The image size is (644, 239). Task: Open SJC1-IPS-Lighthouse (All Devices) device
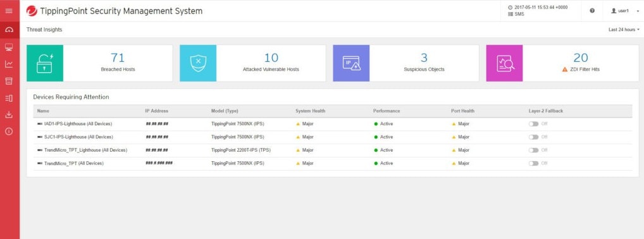(x=78, y=137)
